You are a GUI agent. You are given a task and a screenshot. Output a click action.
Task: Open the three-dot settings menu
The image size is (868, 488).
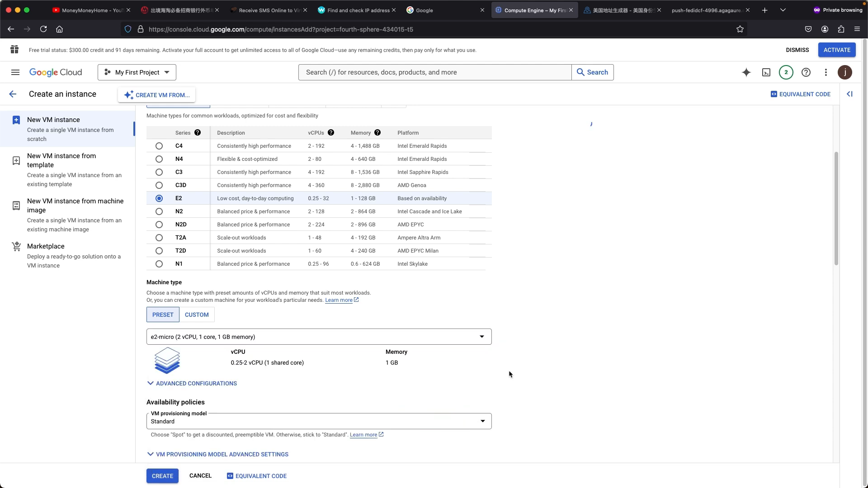(x=826, y=72)
